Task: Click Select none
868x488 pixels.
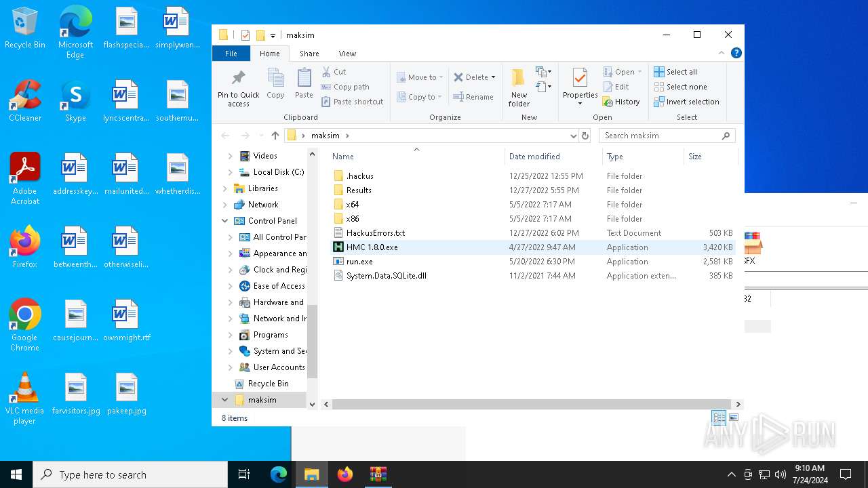Action: pyautogui.click(x=680, y=87)
